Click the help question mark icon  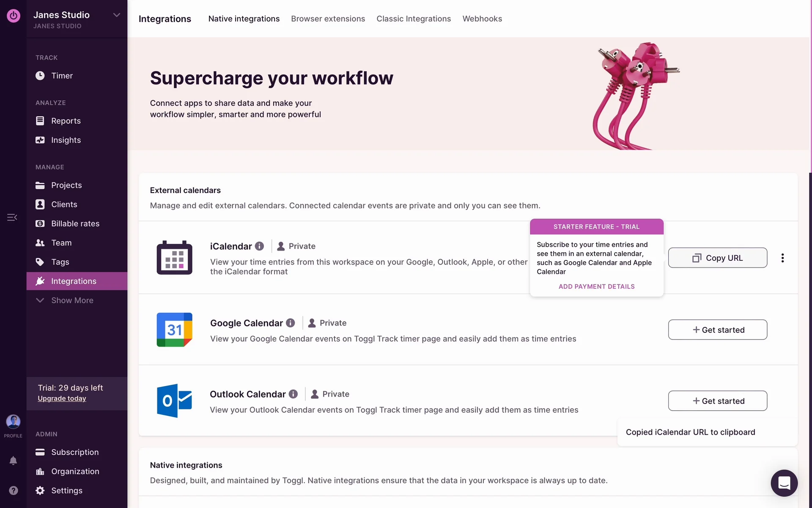pyautogui.click(x=13, y=490)
